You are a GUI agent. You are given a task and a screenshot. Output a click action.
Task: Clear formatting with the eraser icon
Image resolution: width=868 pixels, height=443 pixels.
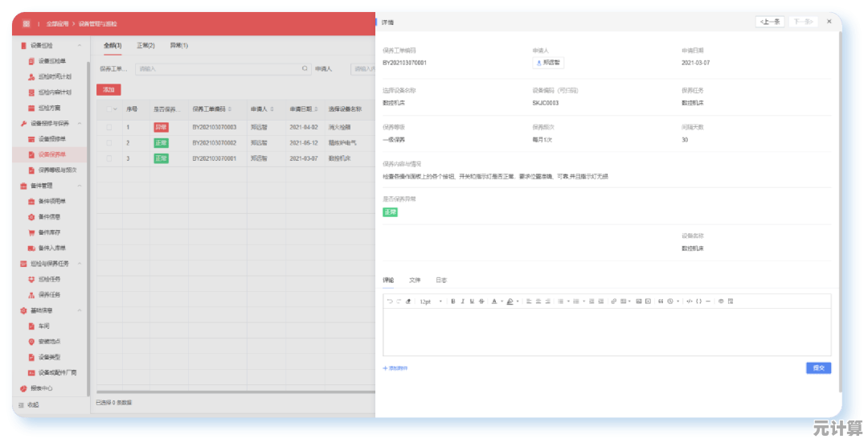pyautogui.click(x=408, y=301)
